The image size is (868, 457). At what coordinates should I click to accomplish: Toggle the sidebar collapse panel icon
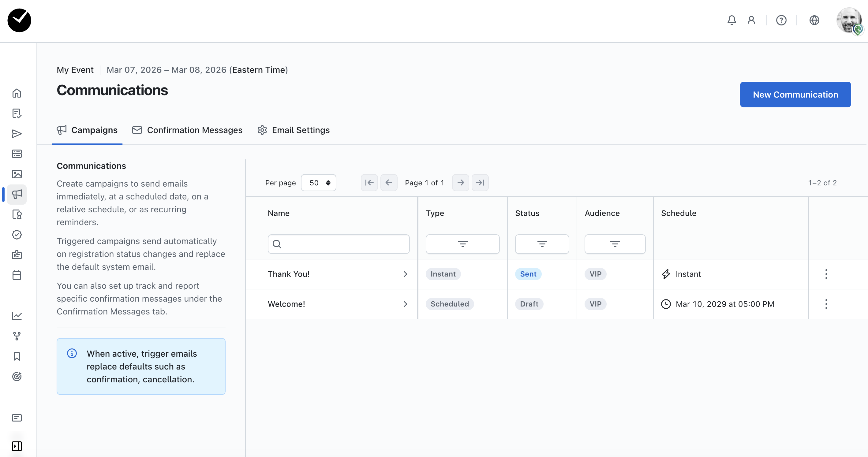click(17, 446)
